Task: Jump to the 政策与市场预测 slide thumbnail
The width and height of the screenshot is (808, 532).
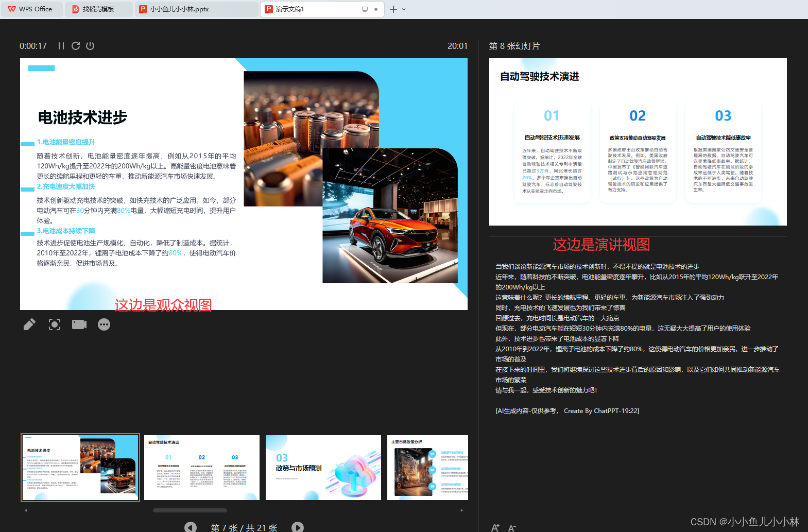Action: point(323,468)
